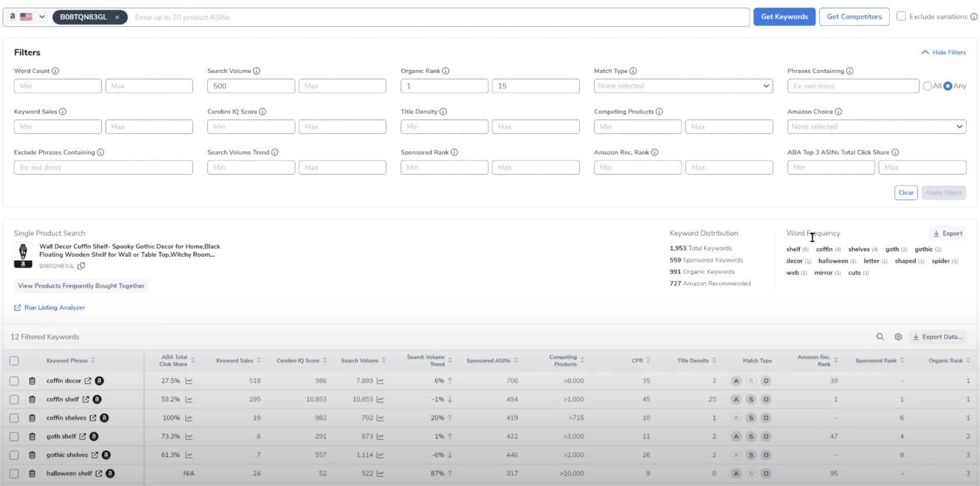
Task: Open Run Listing Analyzer link
Action: pos(55,308)
